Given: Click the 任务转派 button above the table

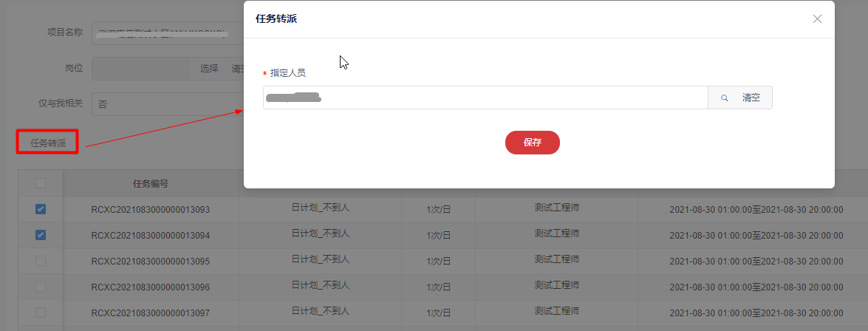Looking at the screenshot, I should (48, 143).
